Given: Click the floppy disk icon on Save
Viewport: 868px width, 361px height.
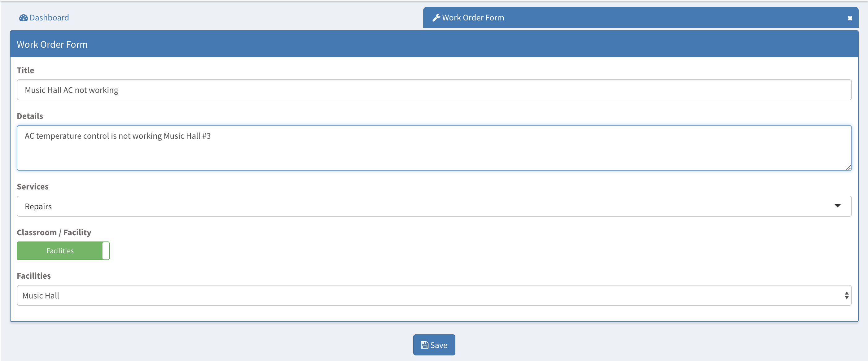Looking at the screenshot, I should pyautogui.click(x=424, y=345).
